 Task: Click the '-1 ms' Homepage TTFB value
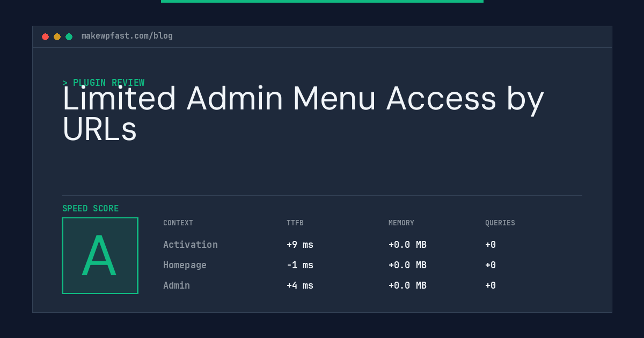coord(300,265)
